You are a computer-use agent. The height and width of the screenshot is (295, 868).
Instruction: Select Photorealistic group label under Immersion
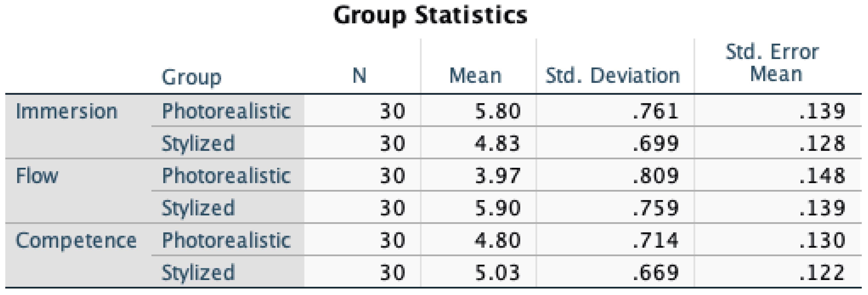click(x=227, y=111)
